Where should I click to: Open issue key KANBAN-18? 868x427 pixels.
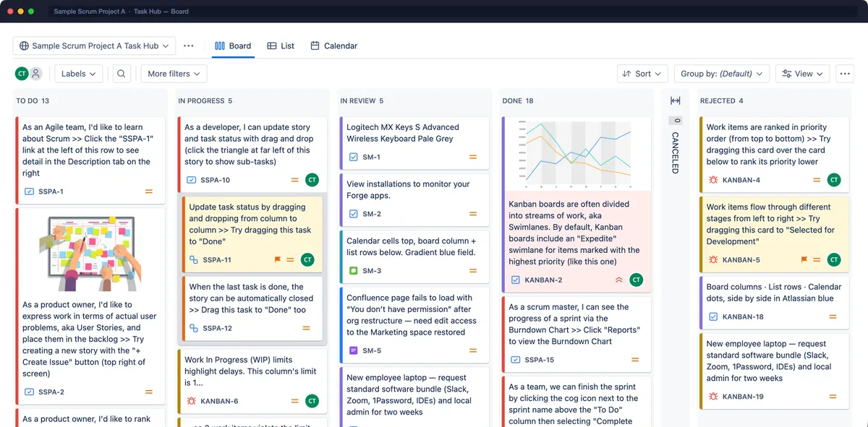tap(743, 316)
